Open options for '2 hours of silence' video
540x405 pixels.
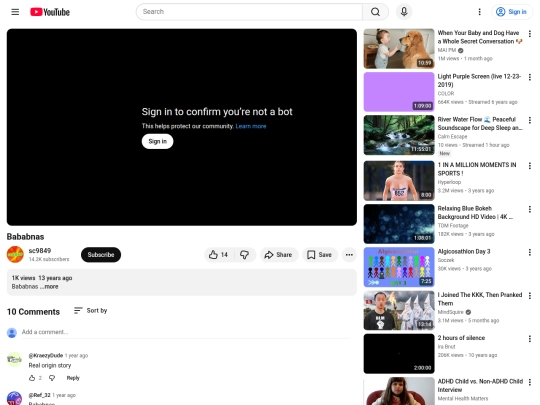pos(530,339)
